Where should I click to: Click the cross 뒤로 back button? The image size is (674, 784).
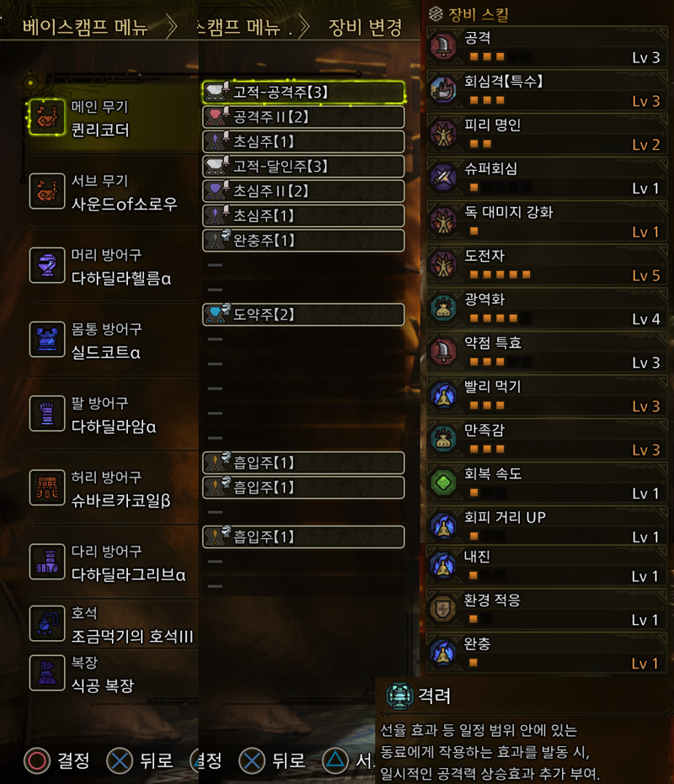(x=140, y=760)
